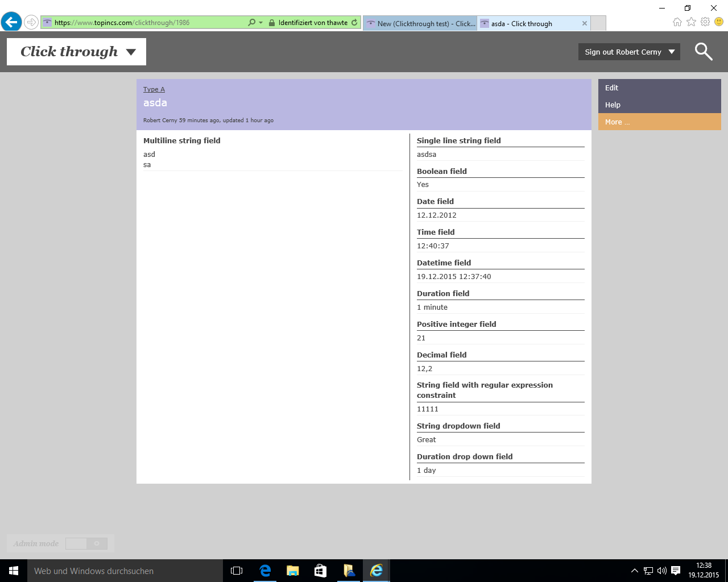Close the asda - Click through tab
The width and height of the screenshot is (728, 582).
[x=584, y=23]
